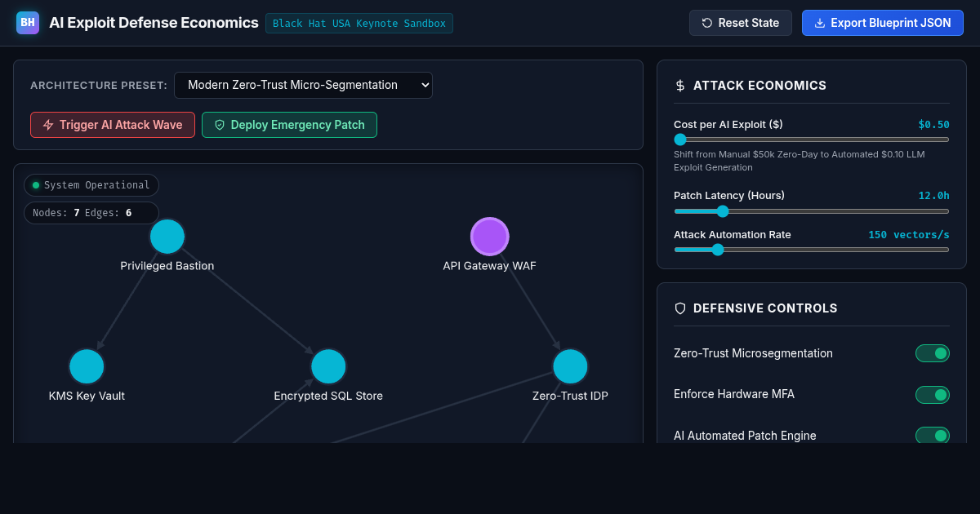Toggle Enforce Hardware MFA switch
980x514 pixels.
point(933,395)
